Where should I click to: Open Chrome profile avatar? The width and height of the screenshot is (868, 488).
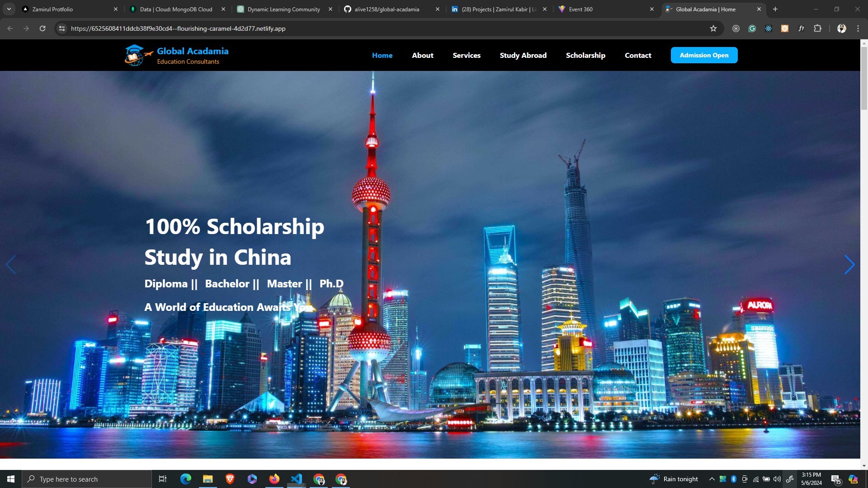click(841, 28)
